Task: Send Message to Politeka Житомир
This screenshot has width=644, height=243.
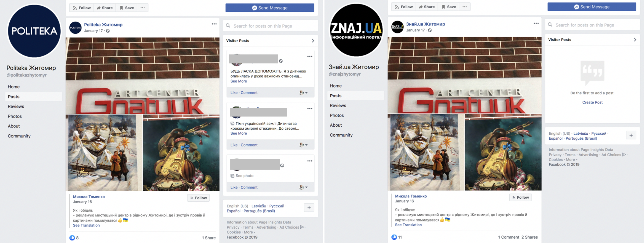Action: [x=270, y=8]
